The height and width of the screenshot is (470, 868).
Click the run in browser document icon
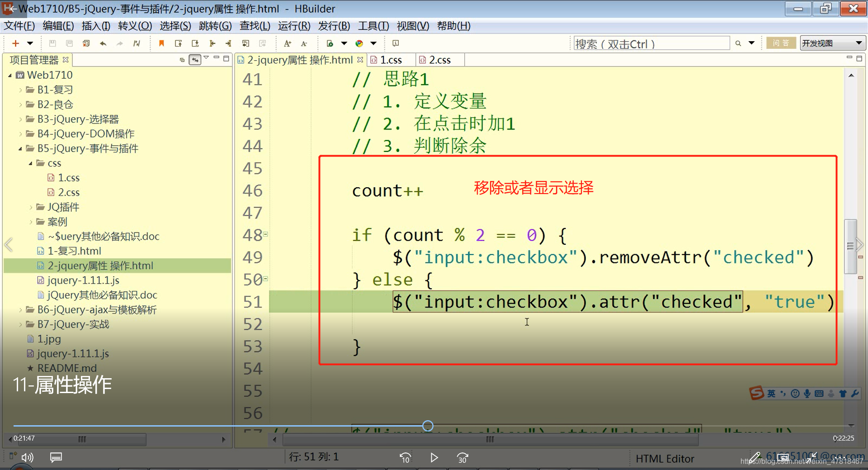tap(330, 43)
